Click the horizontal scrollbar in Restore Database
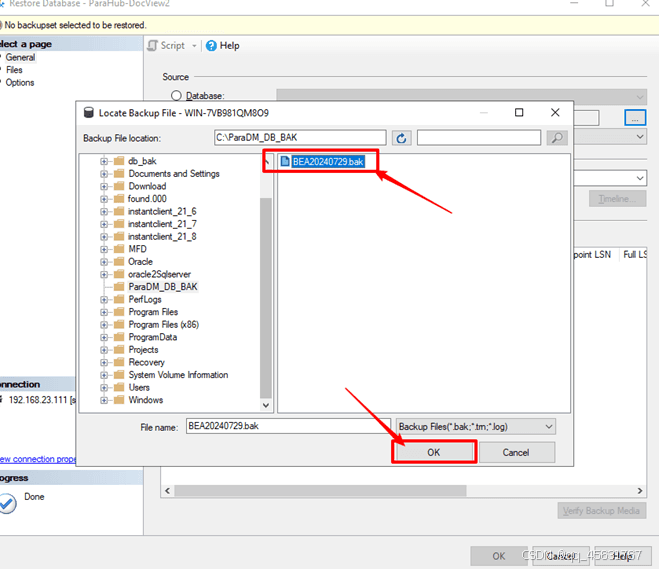Screen dimensions: 659x569 point(320,491)
